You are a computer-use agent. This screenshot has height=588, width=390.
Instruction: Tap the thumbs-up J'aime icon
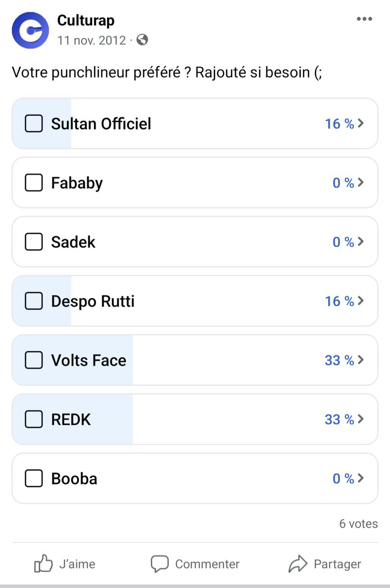click(x=43, y=564)
